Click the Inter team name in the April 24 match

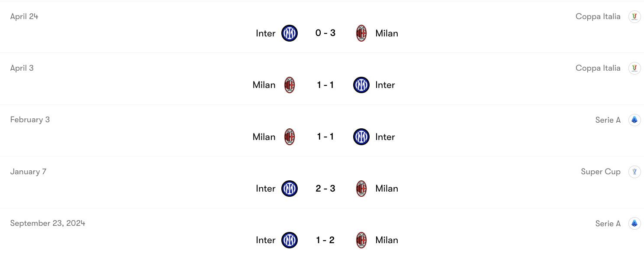click(265, 33)
